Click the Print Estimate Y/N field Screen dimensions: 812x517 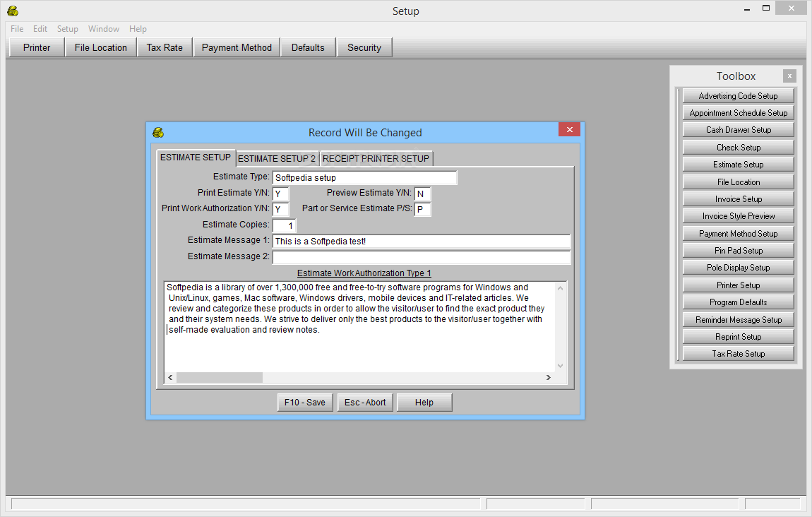[281, 194]
